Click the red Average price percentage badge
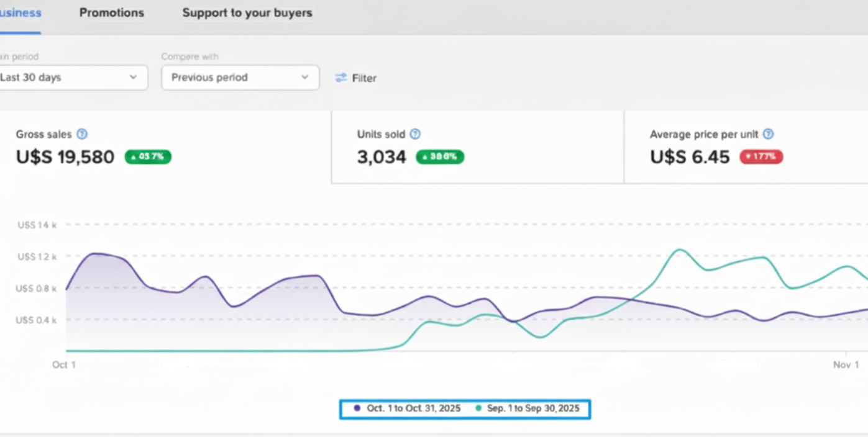 761,156
